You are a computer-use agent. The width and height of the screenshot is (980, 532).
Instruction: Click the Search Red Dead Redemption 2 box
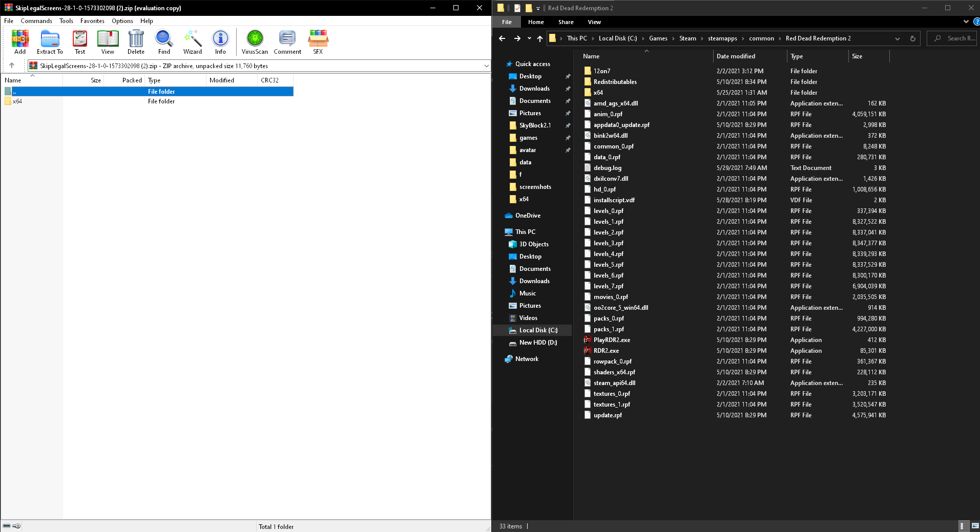[951, 38]
